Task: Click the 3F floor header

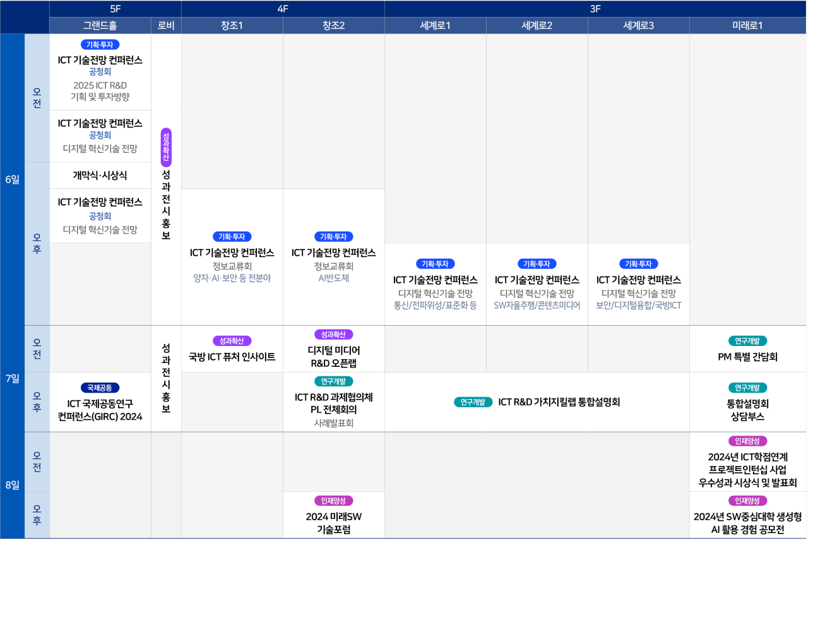Action: (595, 9)
